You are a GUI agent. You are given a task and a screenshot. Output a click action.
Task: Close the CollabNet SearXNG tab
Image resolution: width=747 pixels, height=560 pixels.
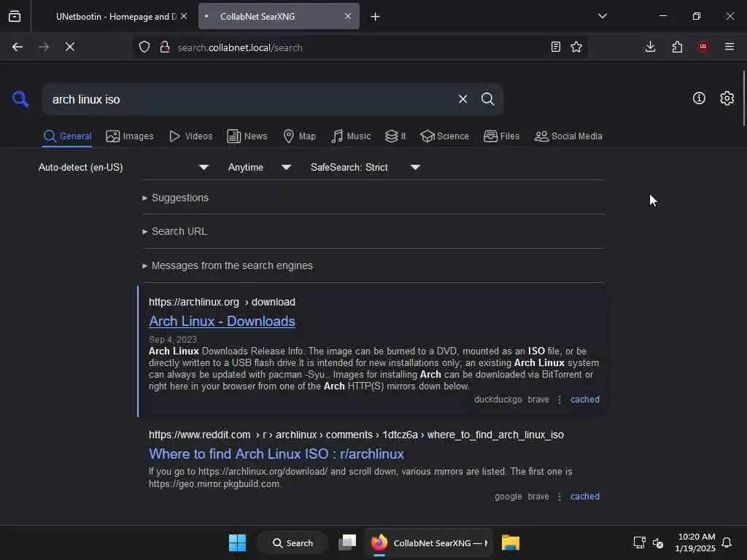pos(348,16)
